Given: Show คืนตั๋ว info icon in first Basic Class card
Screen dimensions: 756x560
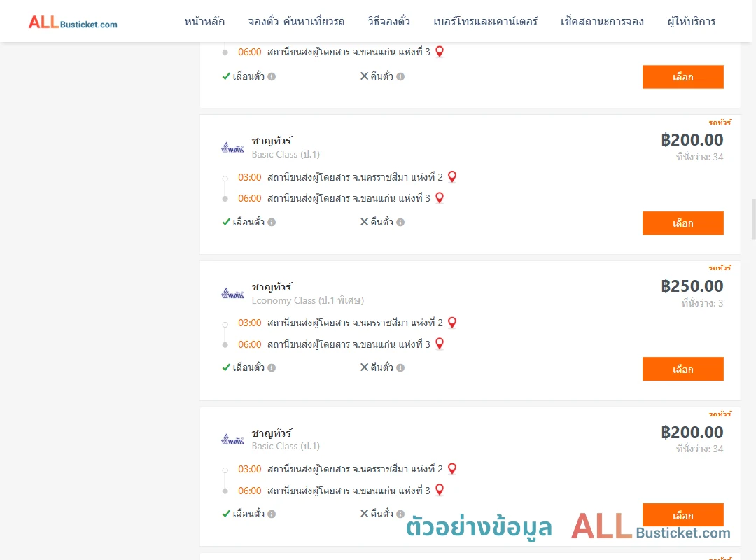Looking at the screenshot, I should pos(400,223).
